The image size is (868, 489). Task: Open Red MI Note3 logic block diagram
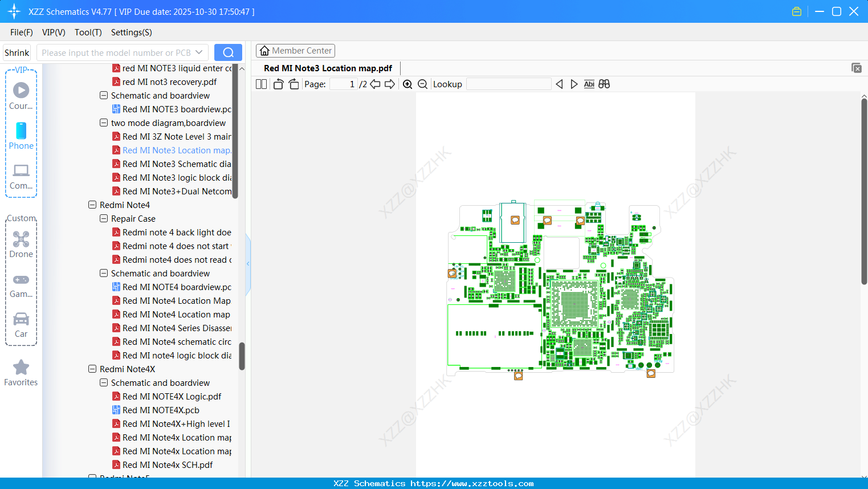point(172,178)
